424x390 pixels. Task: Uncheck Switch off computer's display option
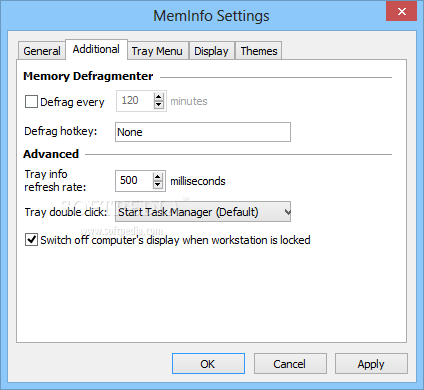click(x=31, y=240)
